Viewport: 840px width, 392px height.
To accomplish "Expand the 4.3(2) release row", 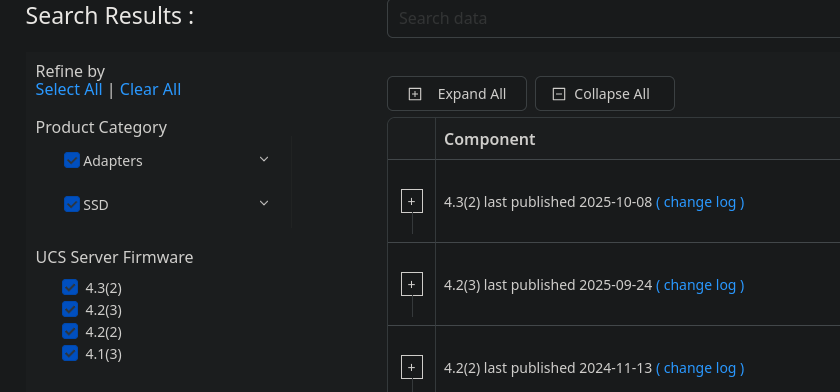I will click(x=411, y=201).
